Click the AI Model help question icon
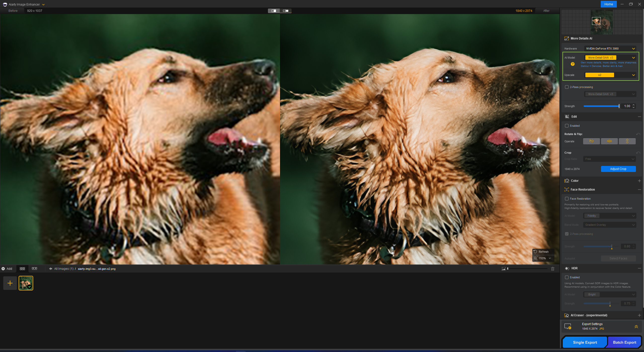This screenshot has width=644, height=352. (573, 64)
